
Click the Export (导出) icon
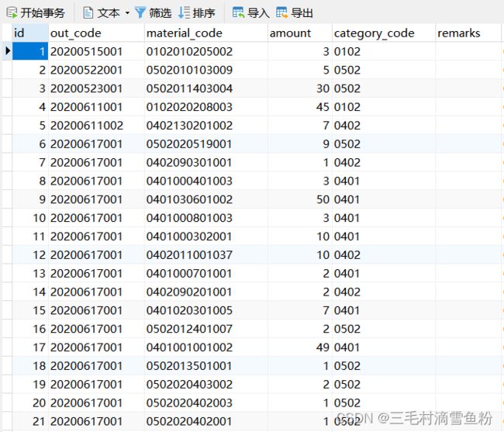tap(281, 13)
